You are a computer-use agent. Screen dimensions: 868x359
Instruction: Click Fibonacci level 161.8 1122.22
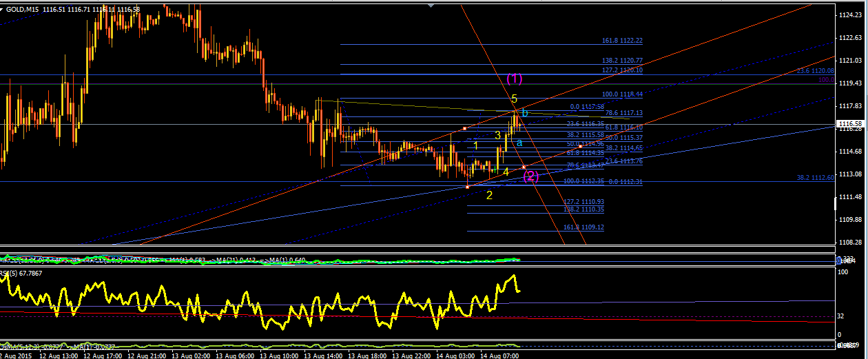(x=622, y=41)
